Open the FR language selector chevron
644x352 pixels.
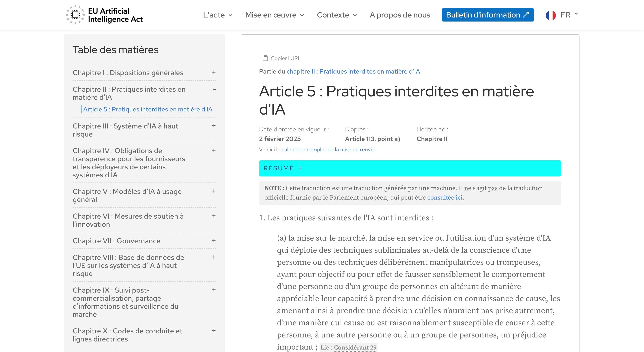(x=576, y=14)
